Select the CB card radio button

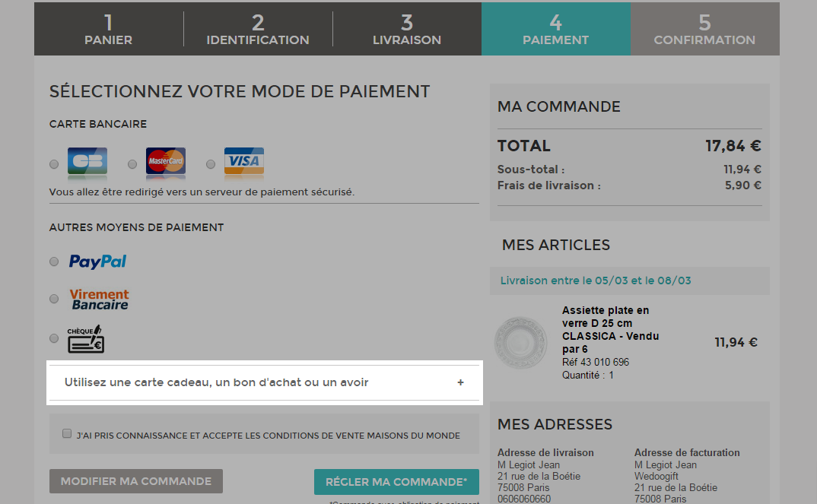click(54, 164)
